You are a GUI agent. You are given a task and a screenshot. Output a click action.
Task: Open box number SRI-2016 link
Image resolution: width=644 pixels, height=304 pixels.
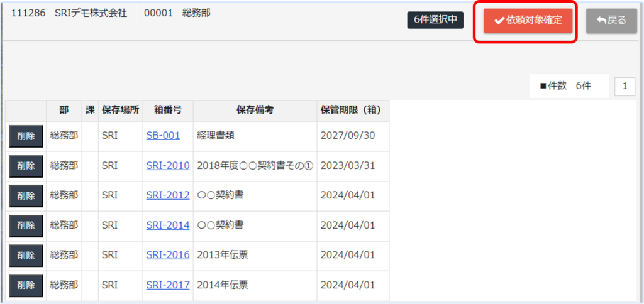point(167,255)
